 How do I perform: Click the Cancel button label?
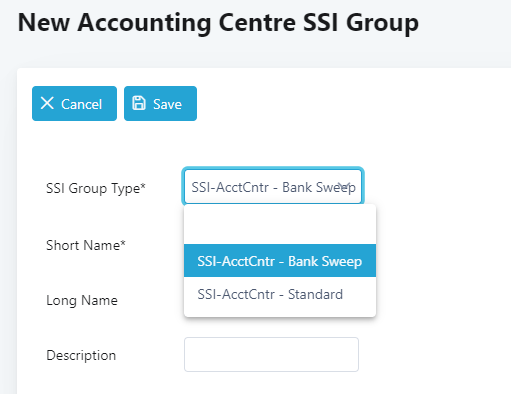point(81,104)
